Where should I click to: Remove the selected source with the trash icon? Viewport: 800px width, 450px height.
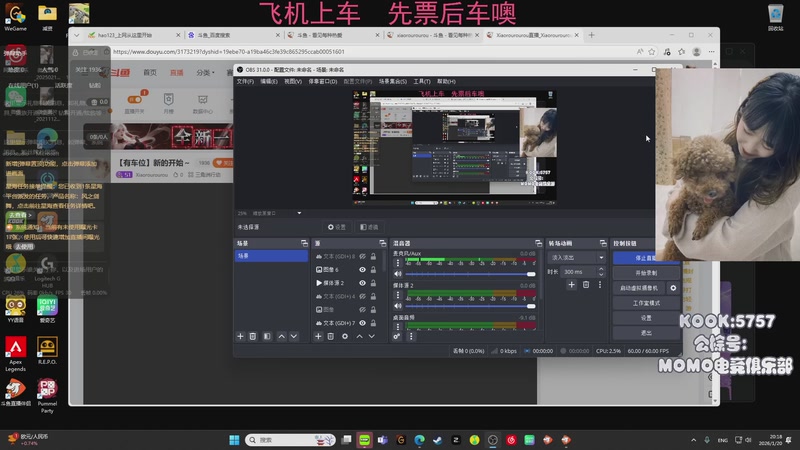click(331, 336)
